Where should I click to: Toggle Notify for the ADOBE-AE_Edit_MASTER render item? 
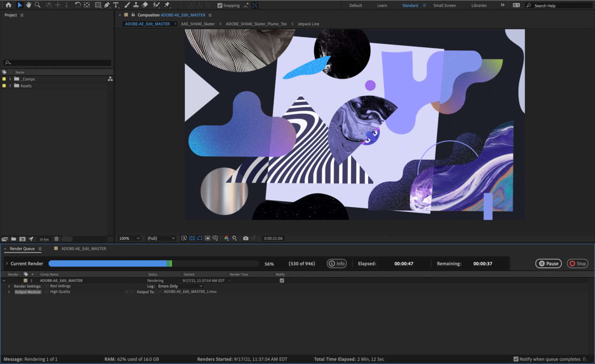tap(282, 280)
